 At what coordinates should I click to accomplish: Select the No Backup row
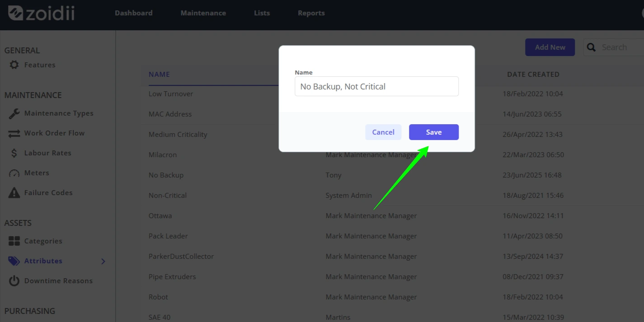[392, 175]
